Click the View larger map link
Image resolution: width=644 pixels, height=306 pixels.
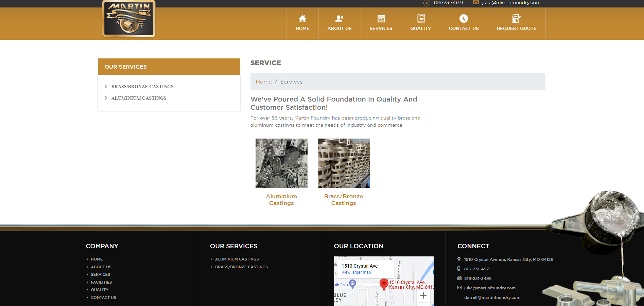pyautogui.click(x=356, y=272)
